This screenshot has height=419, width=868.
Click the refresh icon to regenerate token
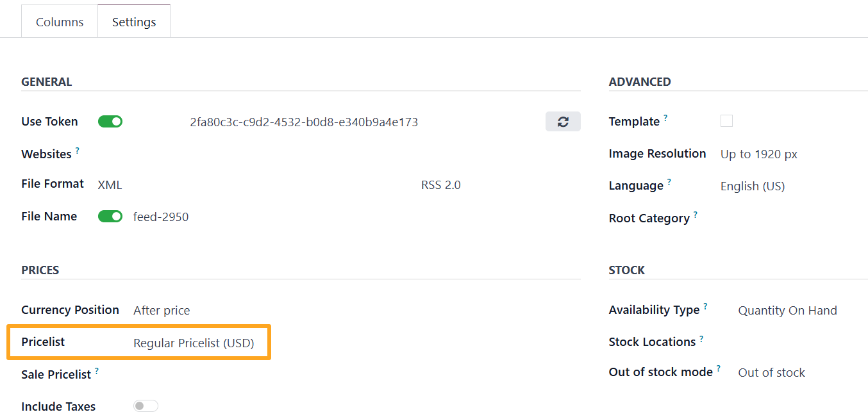click(563, 121)
